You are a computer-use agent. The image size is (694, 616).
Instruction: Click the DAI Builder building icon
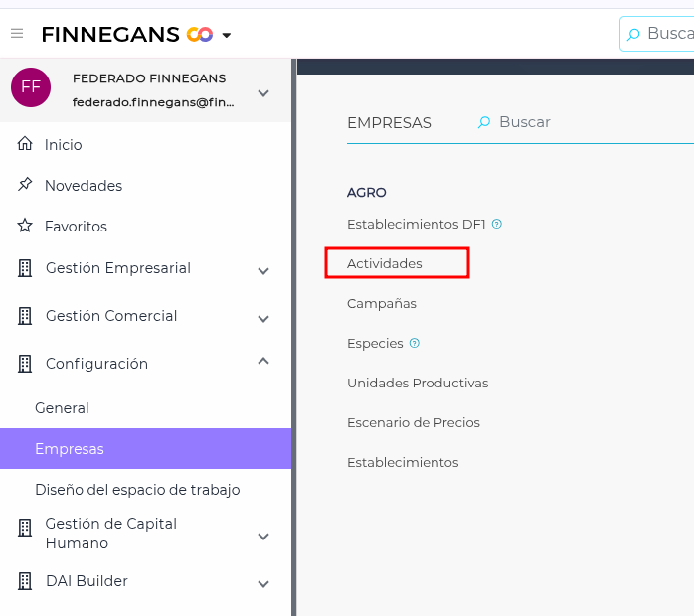(26, 581)
